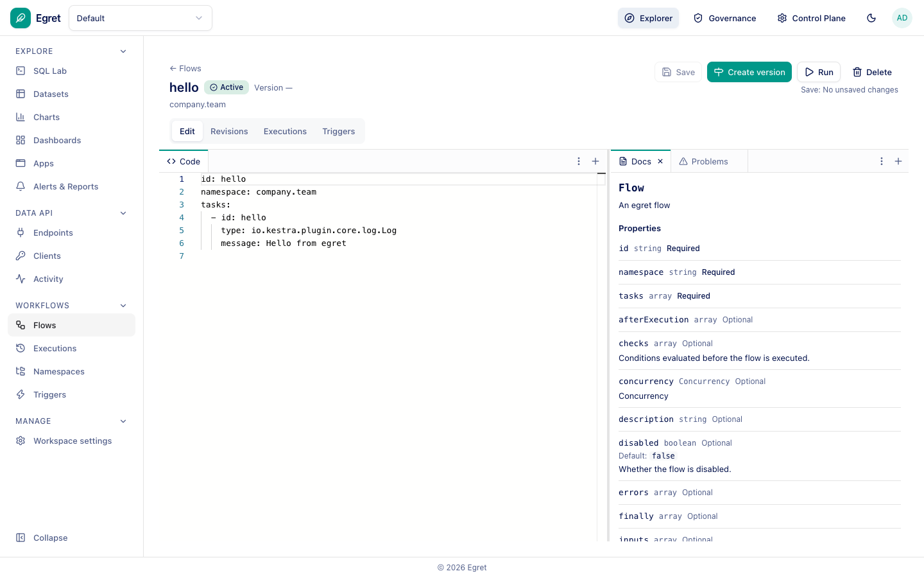Open Activity under Data API
Viewport: 924px width, 578px height.
pos(71,279)
